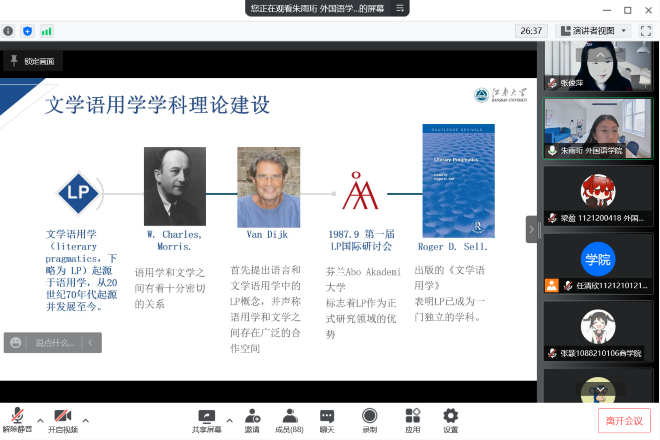Type in the 说点什么 chat input
Viewport: 660px width, 440px height.
[x=55, y=343]
